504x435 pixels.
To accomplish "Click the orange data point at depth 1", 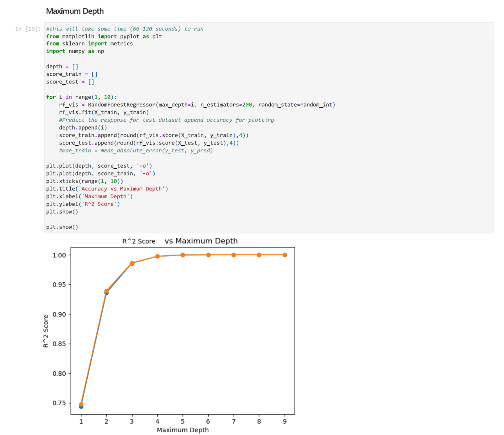I will point(81,405).
